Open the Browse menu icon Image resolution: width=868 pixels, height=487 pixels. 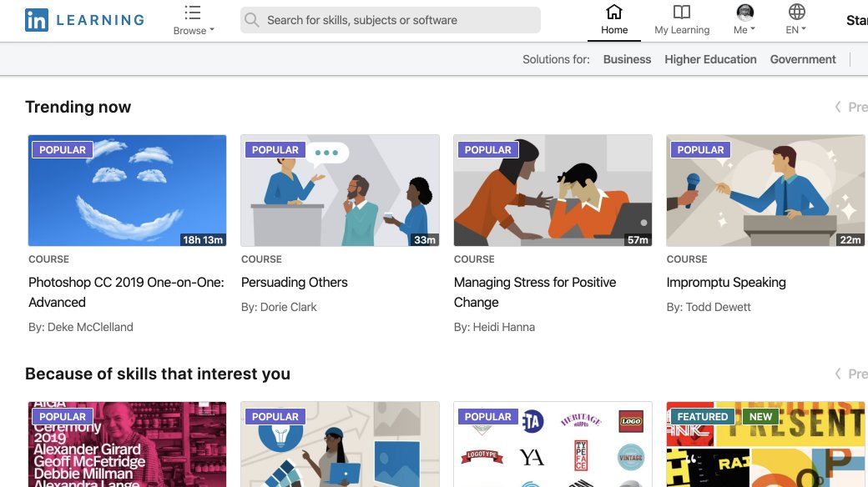point(193,13)
